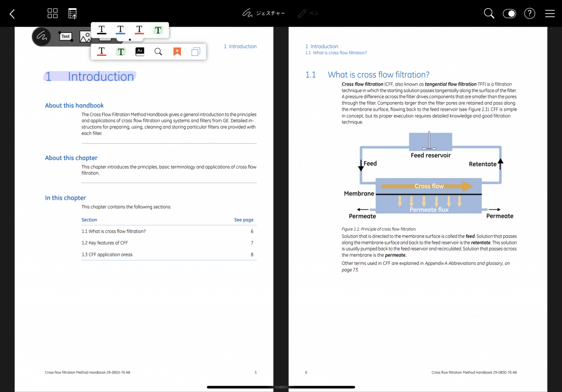The height and width of the screenshot is (392, 562).
Task: Click the 'Feed reservoir' label in the diagram
Action: 430,155
